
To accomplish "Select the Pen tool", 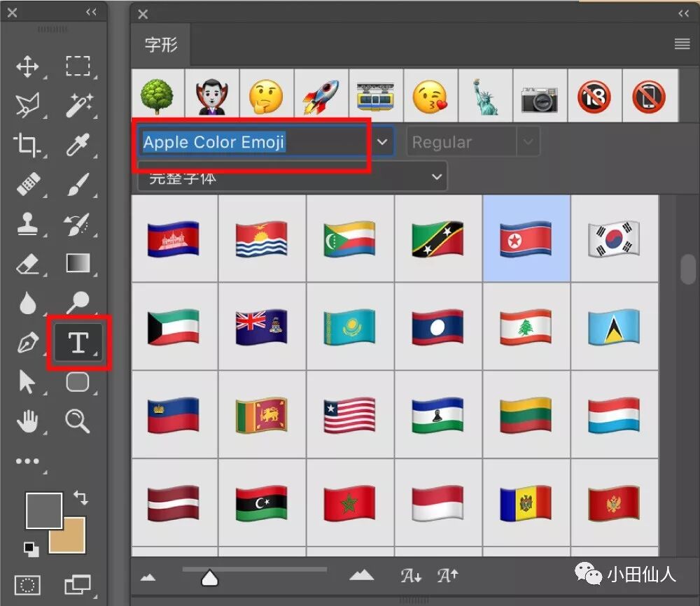I will 28,343.
